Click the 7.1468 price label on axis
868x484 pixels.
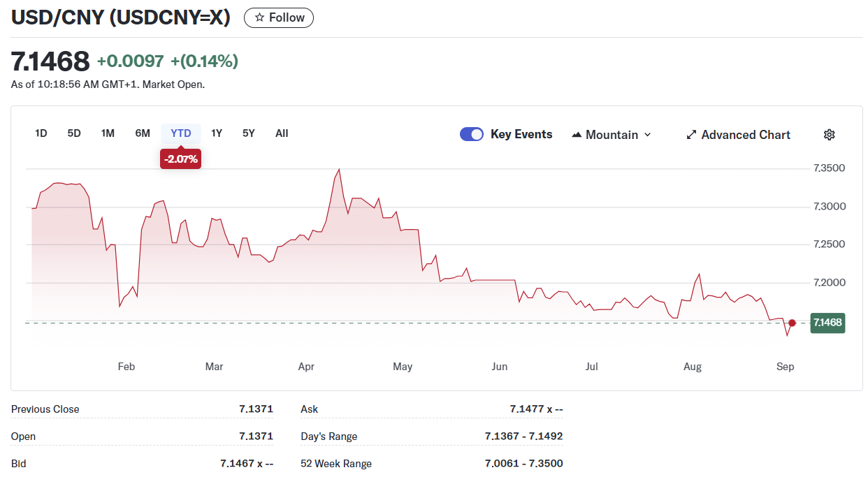point(827,323)
